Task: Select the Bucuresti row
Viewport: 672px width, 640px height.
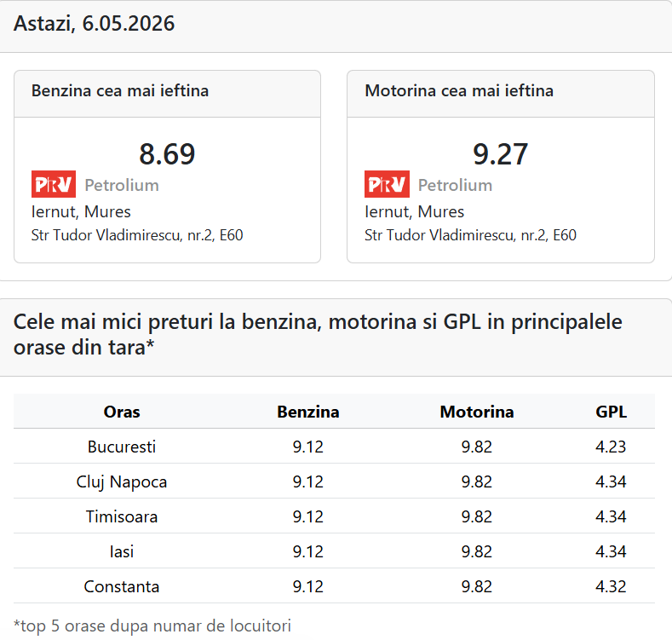Action: [334, 446]
